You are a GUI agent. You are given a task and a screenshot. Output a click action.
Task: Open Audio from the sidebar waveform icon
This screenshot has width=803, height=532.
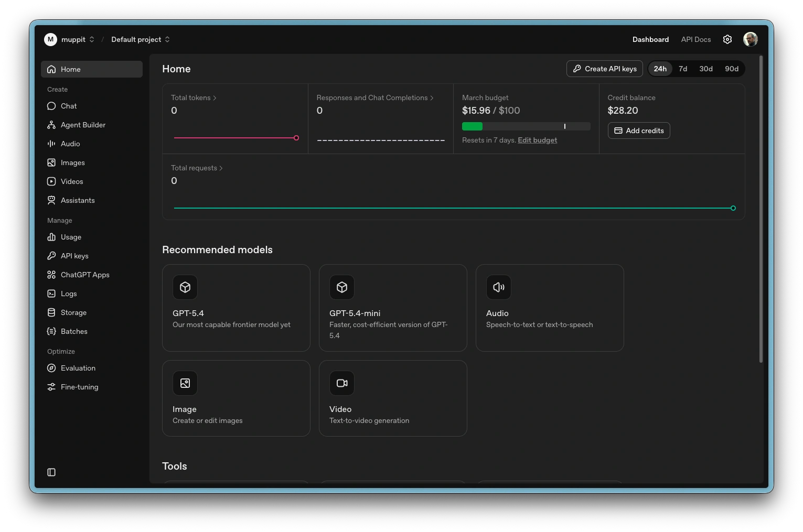coord(51,144)
